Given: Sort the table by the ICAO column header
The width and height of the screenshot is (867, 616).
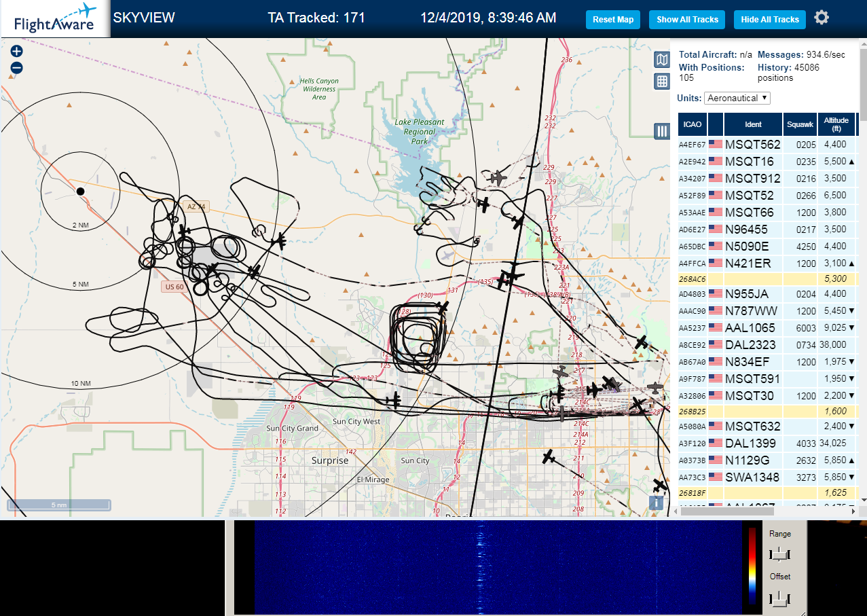Looking at the screenshot, I should point(693,124).
